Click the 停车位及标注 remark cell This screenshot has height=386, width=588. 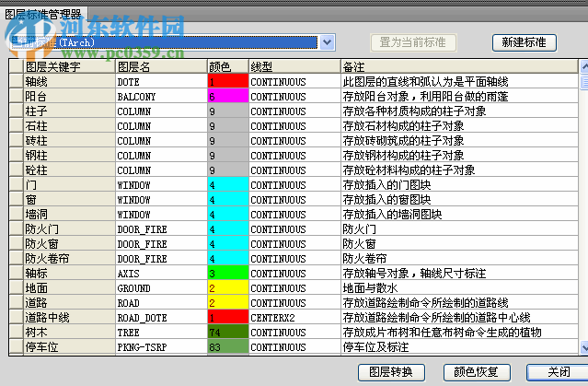459,347
